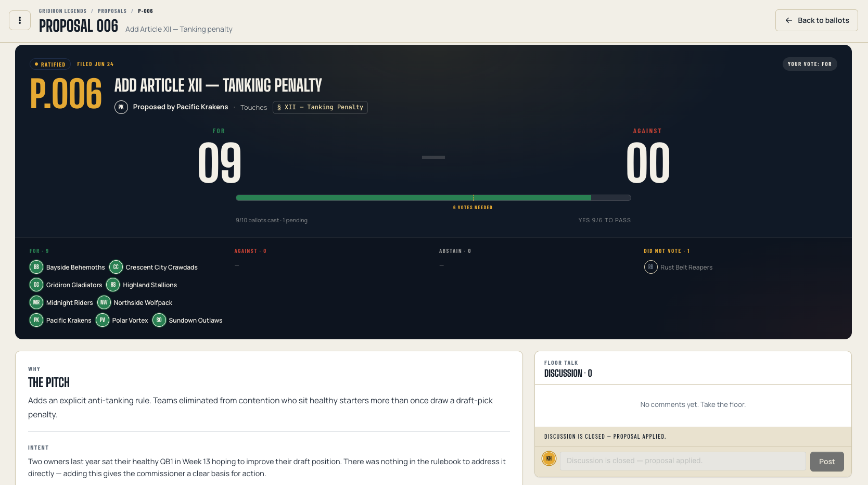Click the Post button
This screenshot has height=485, width=868.
tap(827, 462)
